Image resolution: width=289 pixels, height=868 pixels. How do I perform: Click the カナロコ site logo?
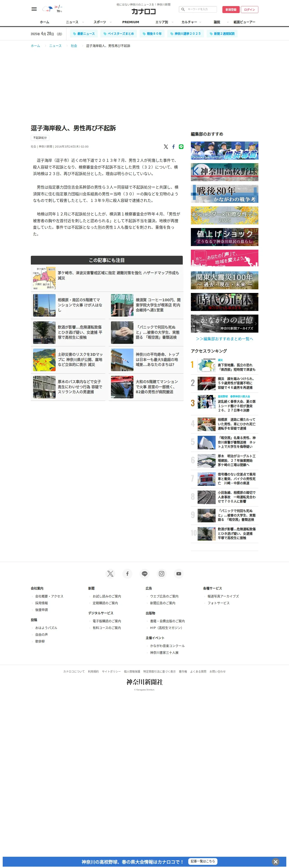143,11
